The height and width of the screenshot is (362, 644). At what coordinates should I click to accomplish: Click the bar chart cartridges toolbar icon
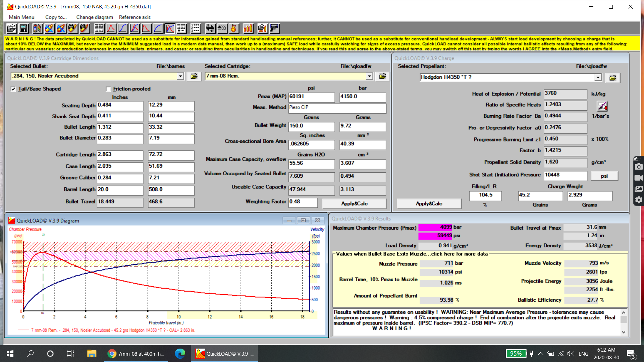click(248, 28)
